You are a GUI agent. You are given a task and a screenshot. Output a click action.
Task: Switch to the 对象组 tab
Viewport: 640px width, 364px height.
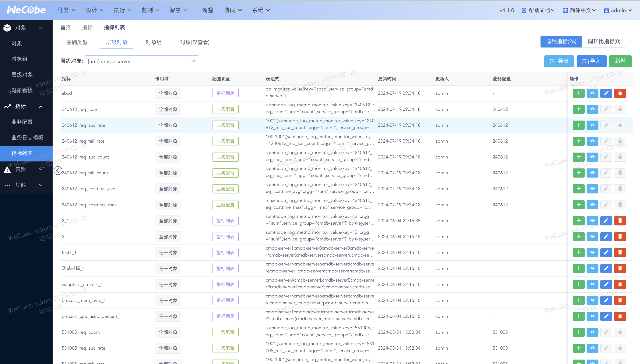click(154, 42)
